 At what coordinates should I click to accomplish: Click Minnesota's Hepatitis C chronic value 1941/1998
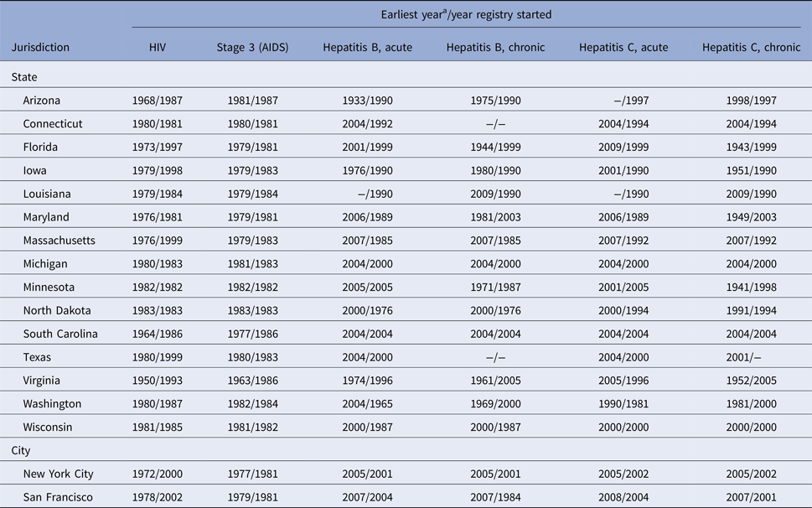click(751, 287)
